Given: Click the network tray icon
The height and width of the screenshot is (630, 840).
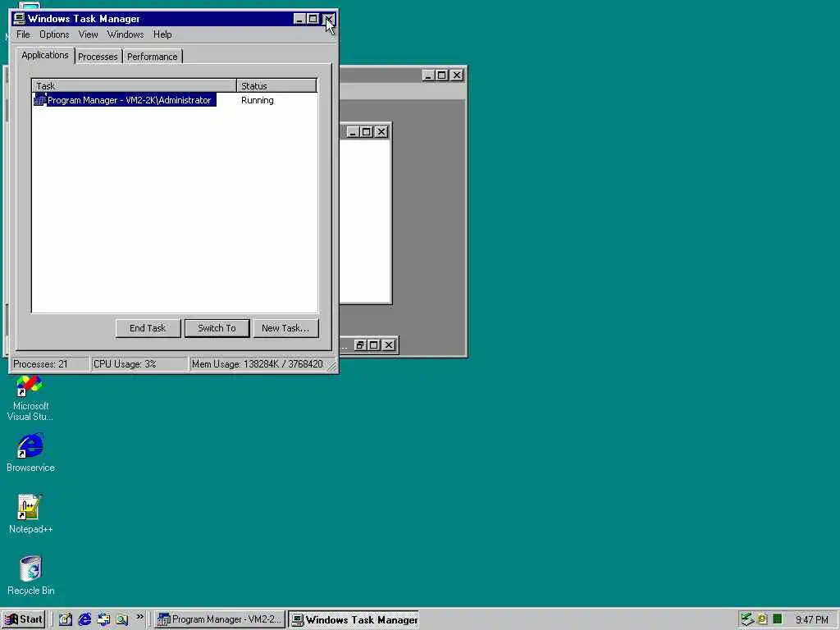Looking at the screenshot, I should [746, 619].
